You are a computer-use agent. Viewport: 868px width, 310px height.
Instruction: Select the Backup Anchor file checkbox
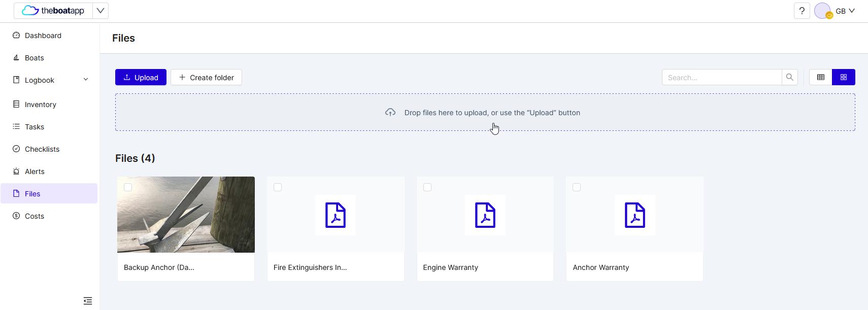coord(128,187)
